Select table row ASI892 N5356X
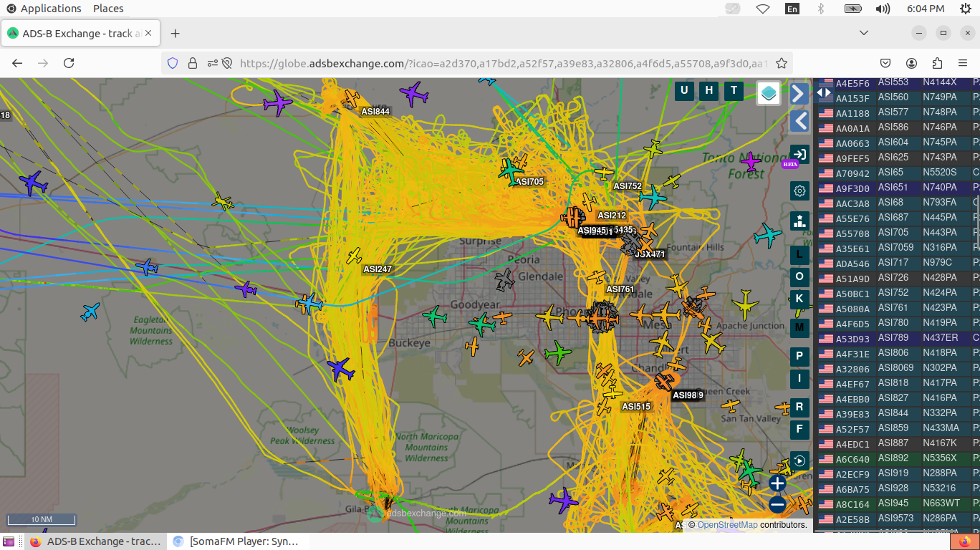Viewport: 980px width, 550px height. (897, 459)
